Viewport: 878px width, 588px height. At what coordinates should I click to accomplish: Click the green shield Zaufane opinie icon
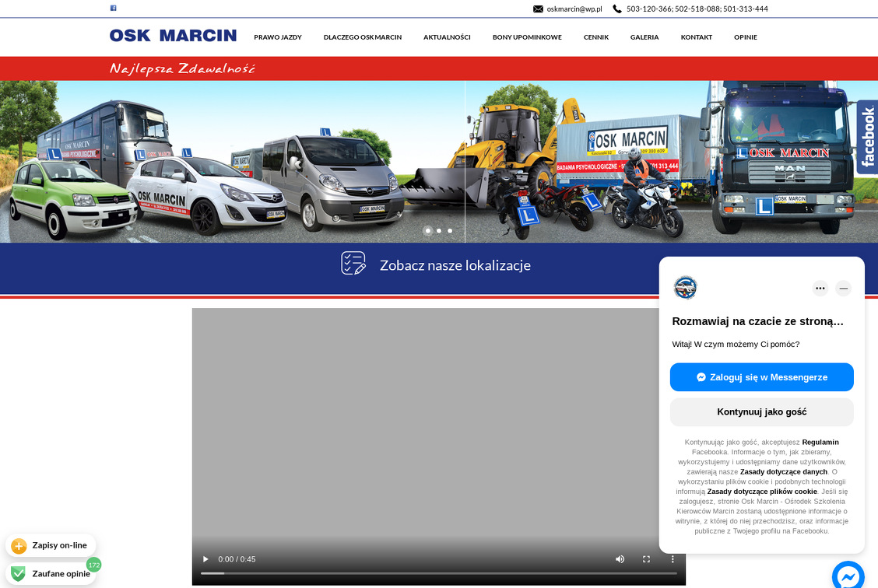coord(19,573)
